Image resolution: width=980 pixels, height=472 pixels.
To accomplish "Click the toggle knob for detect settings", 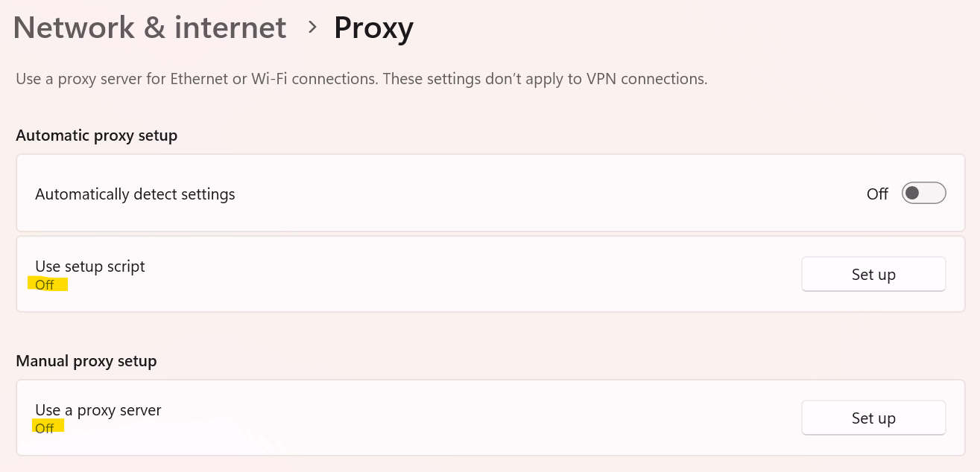I will (912, 194).
